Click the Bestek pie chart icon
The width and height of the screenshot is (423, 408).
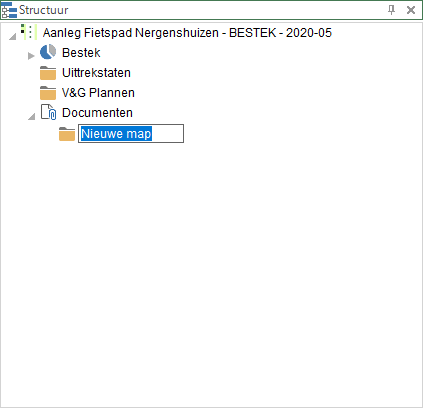coord(48,52)
